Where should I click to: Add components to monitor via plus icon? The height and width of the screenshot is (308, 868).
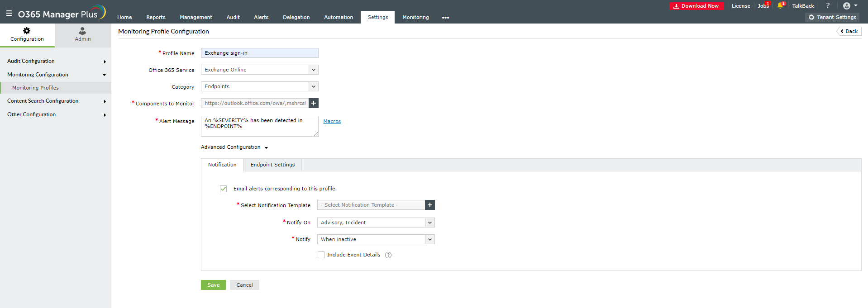(x=314, y=103)
